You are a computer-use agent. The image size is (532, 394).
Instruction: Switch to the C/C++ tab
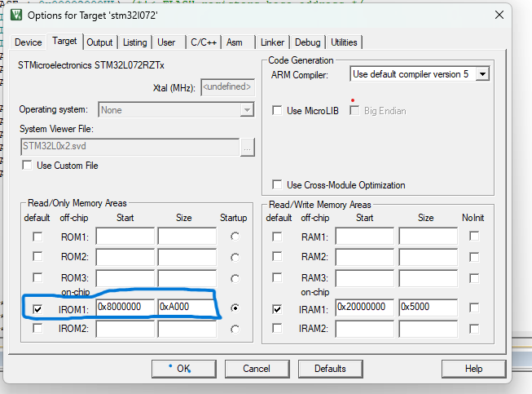pos(204,42)
